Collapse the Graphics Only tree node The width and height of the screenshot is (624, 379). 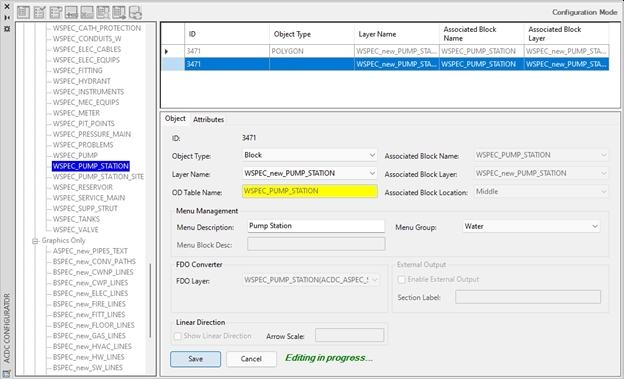pyautogui.click(x=35, y=241)
